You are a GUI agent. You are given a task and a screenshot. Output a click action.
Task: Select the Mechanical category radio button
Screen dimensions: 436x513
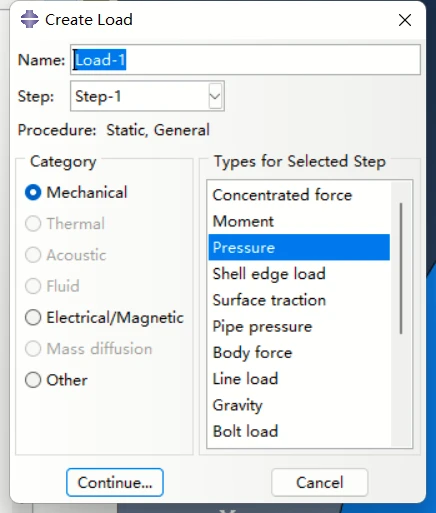tap(33, 192)
